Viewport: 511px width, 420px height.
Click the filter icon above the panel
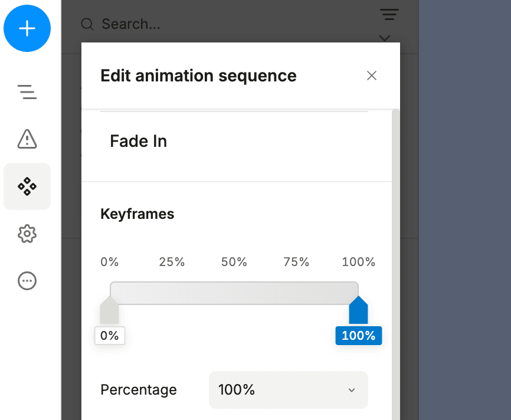(389, 15)
